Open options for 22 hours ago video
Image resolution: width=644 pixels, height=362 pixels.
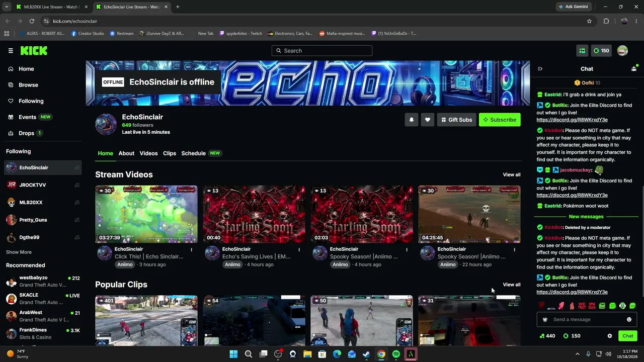pyautogui.click(x=514, y=249)
